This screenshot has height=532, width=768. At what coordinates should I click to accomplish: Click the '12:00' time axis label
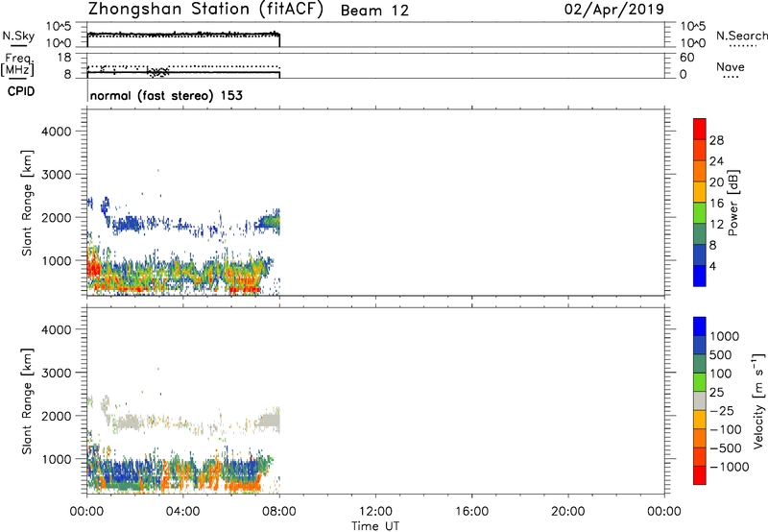375,512
